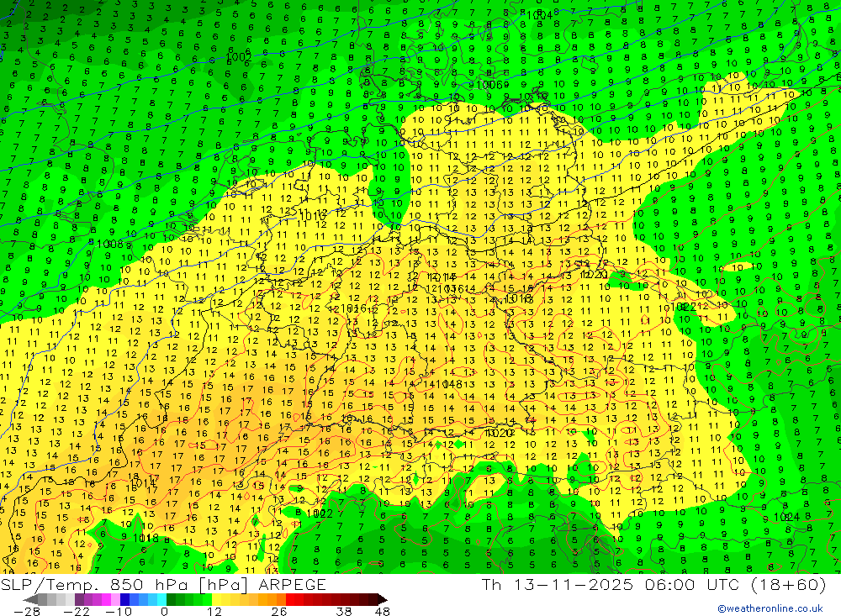This screenshot has width=841, height=616.
Task: Open the weatheronline.co.uk copyright link
Action: 770,608
